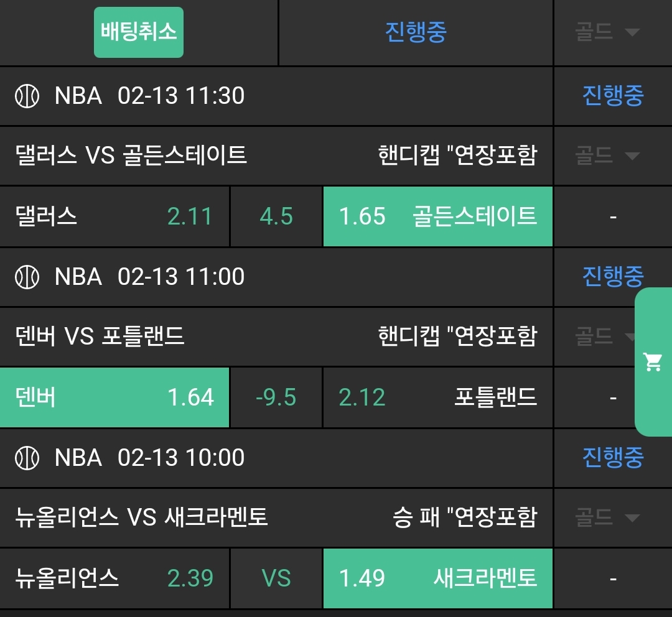Viewport: 672px width, 617px height.
Task: Pick 포틀랜드 at 2.12 odds
Action: coord(437,397)
